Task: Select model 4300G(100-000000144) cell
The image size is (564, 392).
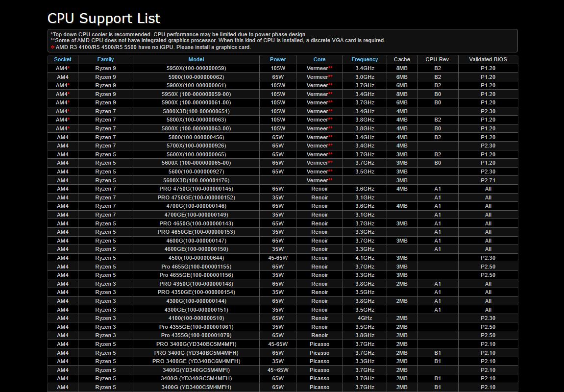Action: click(196, 301)
